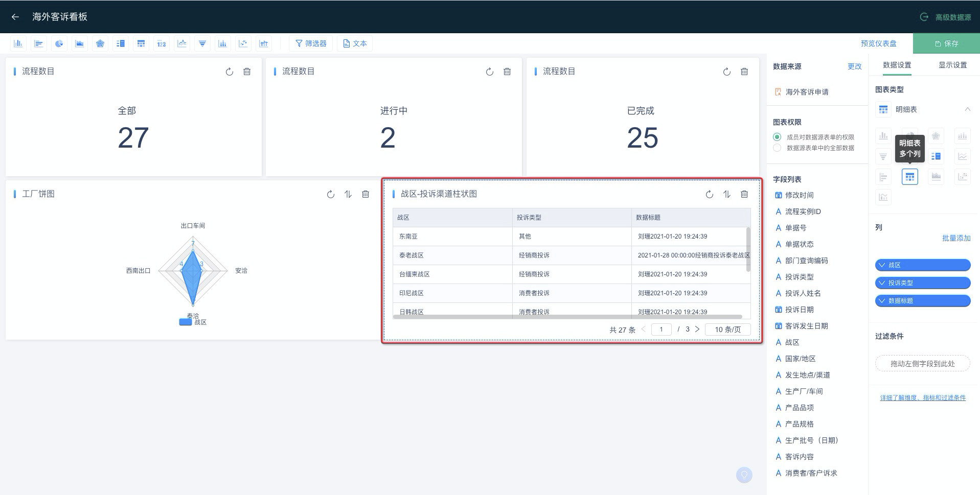
Task: Go to next page in table pagination
Action: 697,329
